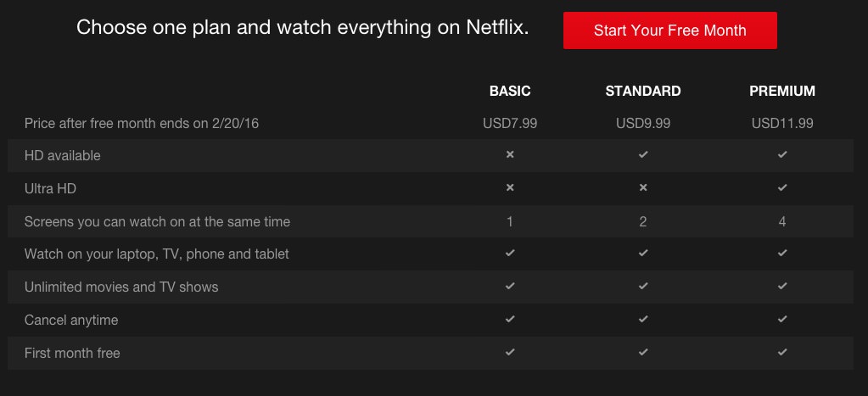Viewport: 868px width, 396px height.
Task: Select the STANDARD plan column header
Action: (x=643, y=91)
